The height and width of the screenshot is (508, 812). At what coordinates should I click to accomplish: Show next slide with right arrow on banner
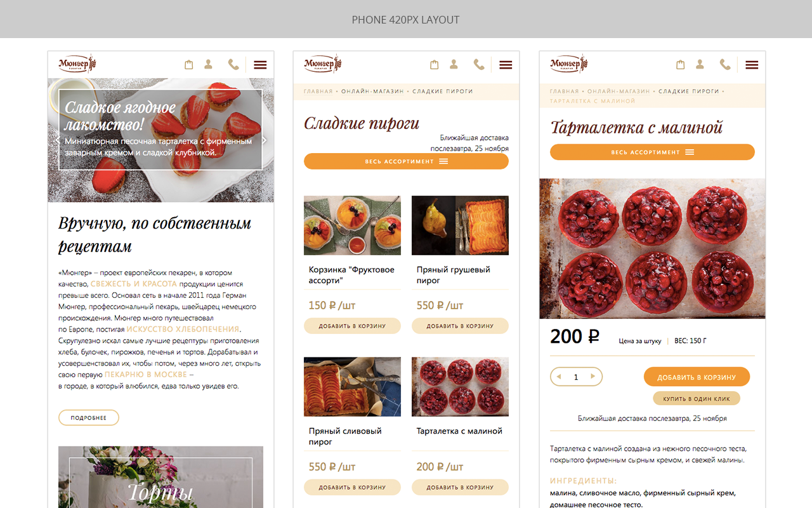265,140
